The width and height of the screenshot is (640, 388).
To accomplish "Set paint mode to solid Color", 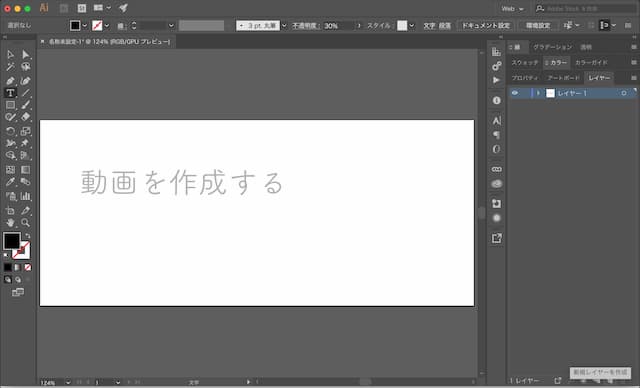I will (8, 268).
